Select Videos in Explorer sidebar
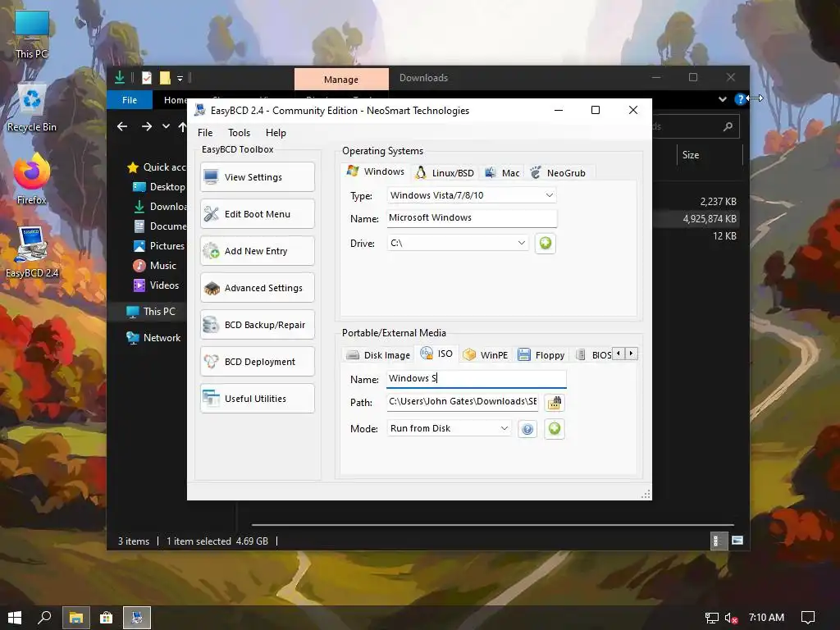 [156, 285]
